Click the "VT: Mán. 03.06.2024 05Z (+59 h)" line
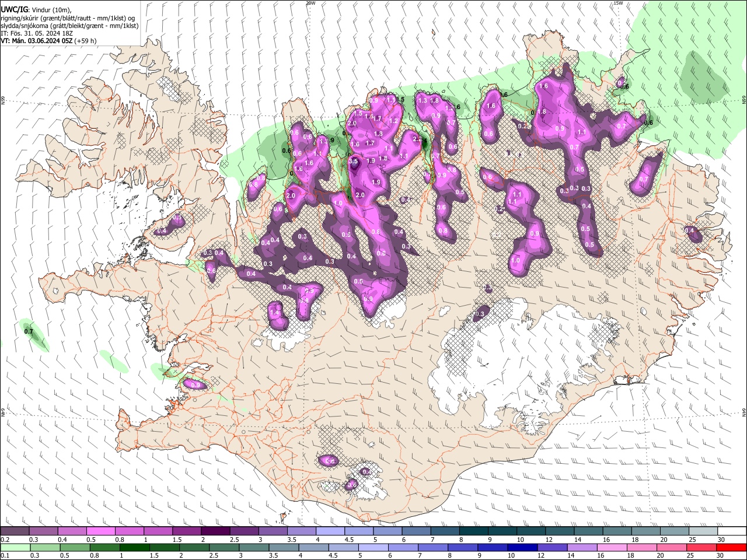This screenshot has width=747, height=560. point(49,41)
